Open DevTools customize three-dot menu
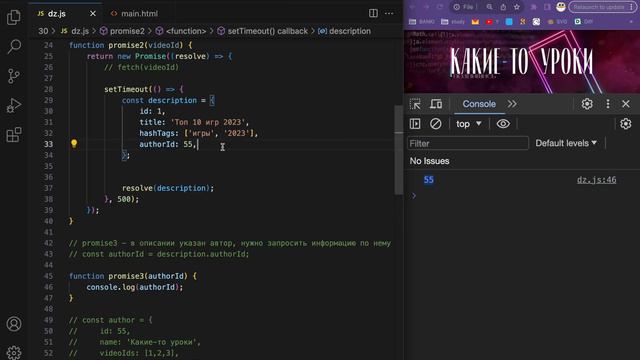The image size is (640, 360). pos(608,104)
